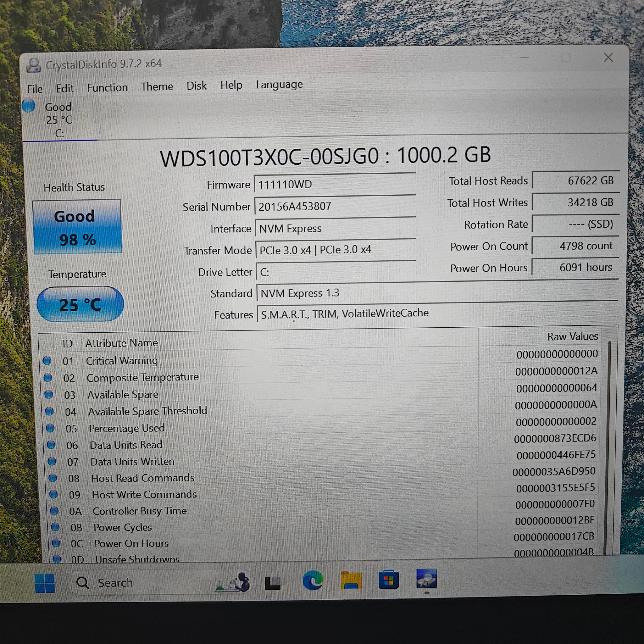Select the Power Cycles attribute name
Screen dimensions: 644x644
pos(123,527)
